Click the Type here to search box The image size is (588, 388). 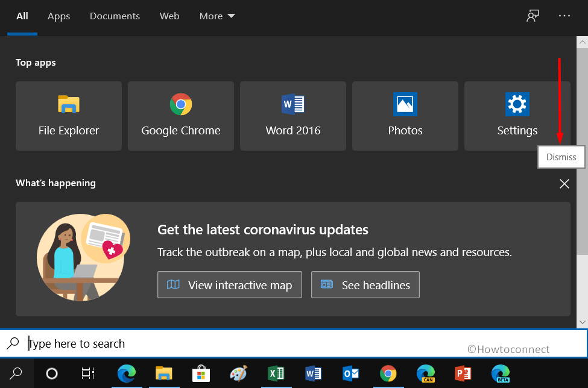click(294, 343)
